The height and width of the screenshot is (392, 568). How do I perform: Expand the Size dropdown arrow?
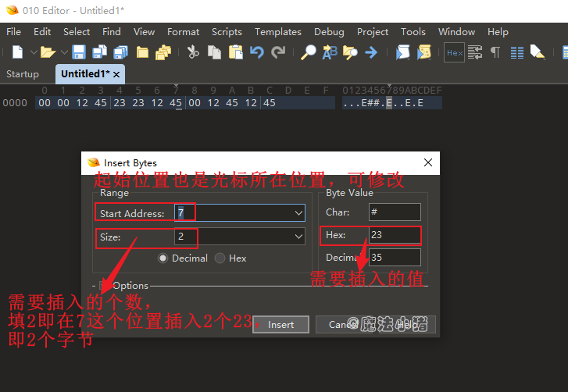point(299,237)
